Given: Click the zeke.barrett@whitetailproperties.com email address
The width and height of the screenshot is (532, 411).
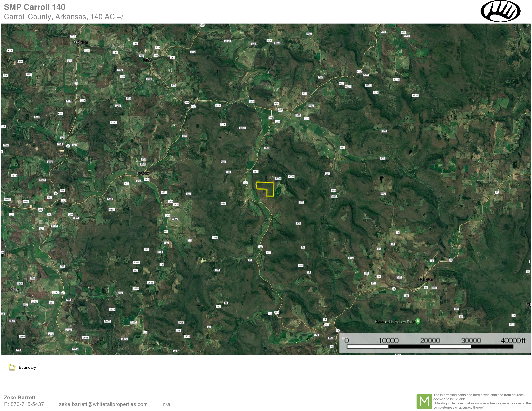Looking at the screenshot, I should [x=103, y=404].
